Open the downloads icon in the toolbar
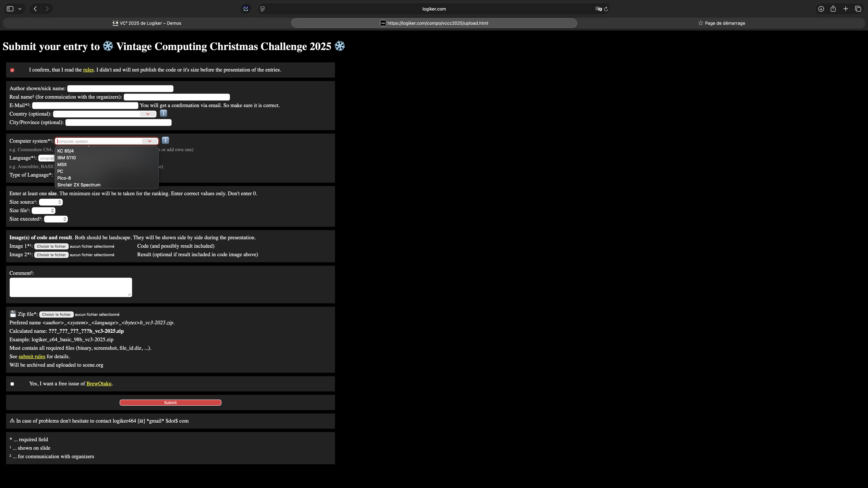Viewport: 868px width, 488px height. click(821, 9)
